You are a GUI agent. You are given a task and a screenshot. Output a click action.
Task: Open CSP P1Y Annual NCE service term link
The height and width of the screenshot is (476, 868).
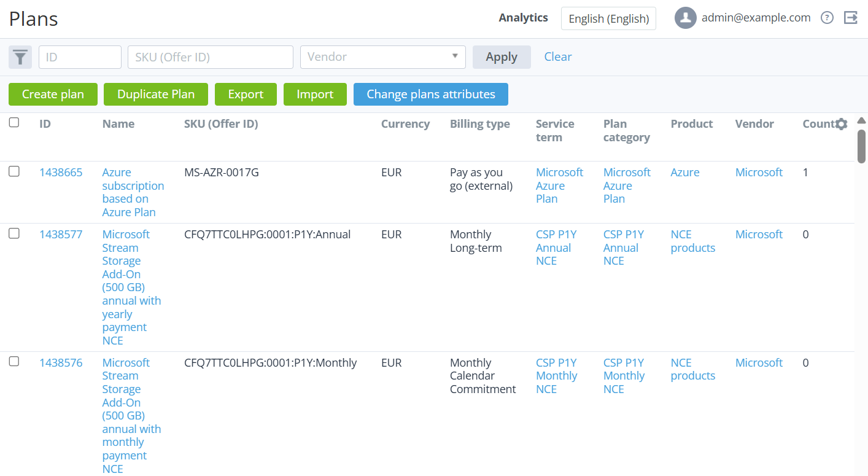(556, 248)
